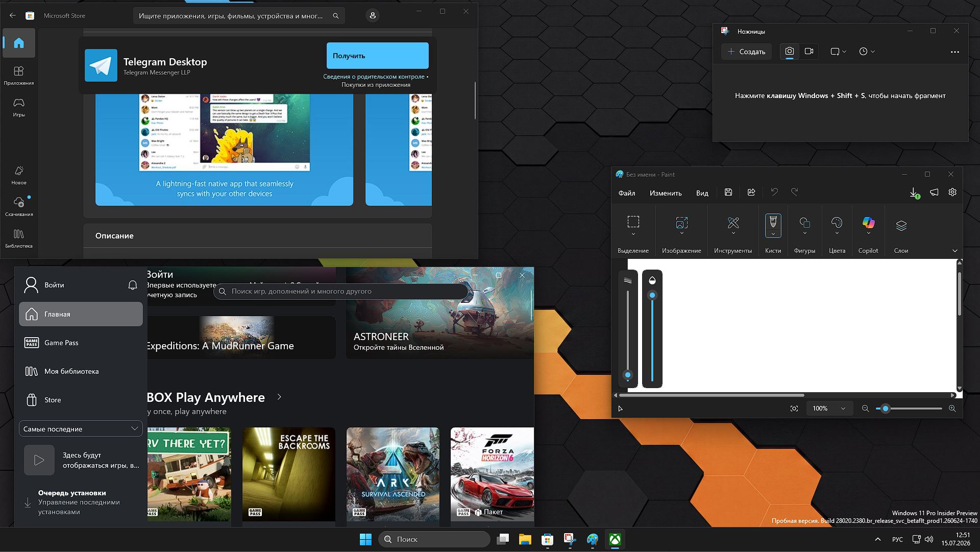This screenshot has height=552, width=980.
Task: Open Game Pass in Xbox app
Action: point(81,343)
